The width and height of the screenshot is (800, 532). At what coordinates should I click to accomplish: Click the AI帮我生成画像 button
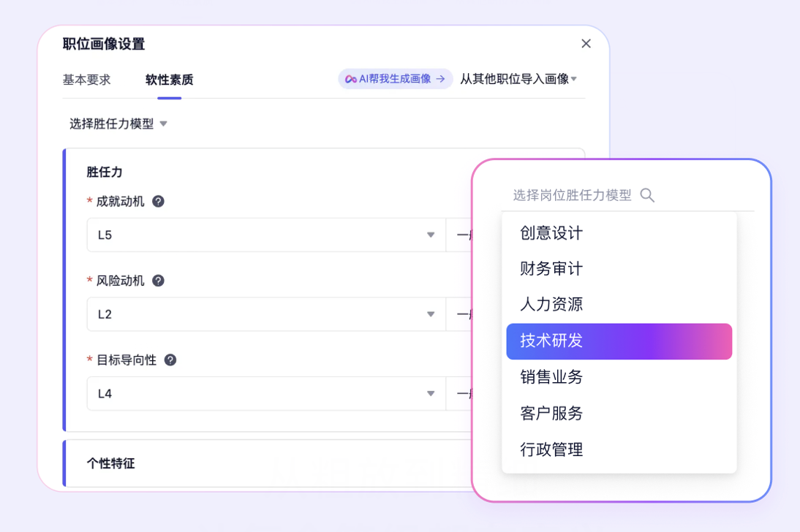tap(395, 79)
